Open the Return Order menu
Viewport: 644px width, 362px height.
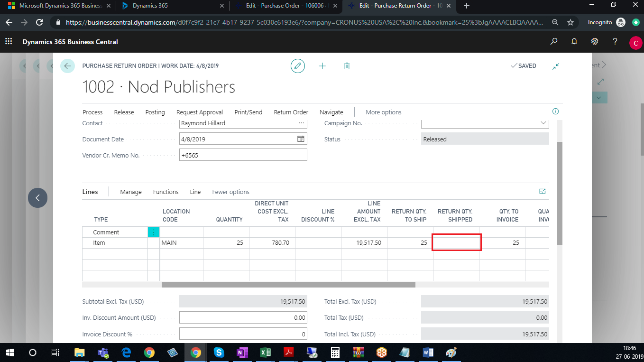coord(291,112)
